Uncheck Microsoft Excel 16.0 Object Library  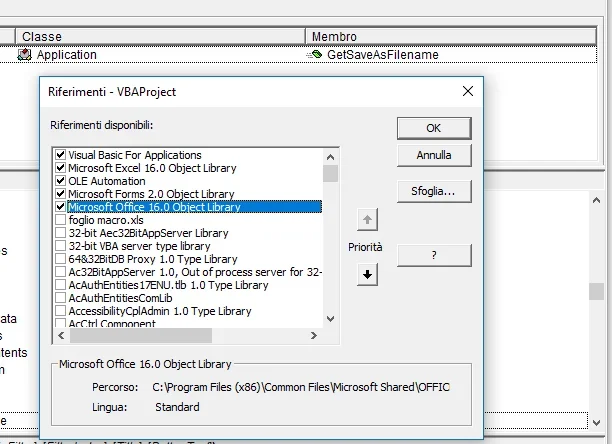(x=60, y=168)
